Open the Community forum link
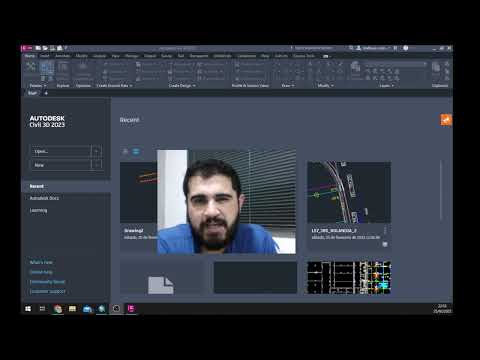 [x=47, y=282]
